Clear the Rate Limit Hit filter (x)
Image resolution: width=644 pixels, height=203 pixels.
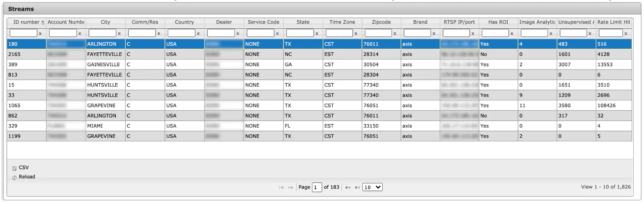pyautogui.click(x=626, y=33)
